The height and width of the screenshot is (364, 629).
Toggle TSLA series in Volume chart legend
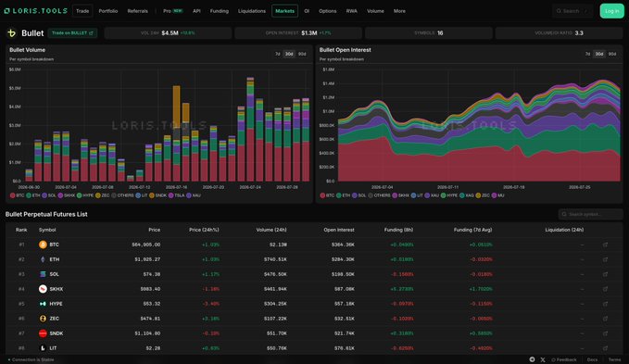pos(177,195)
